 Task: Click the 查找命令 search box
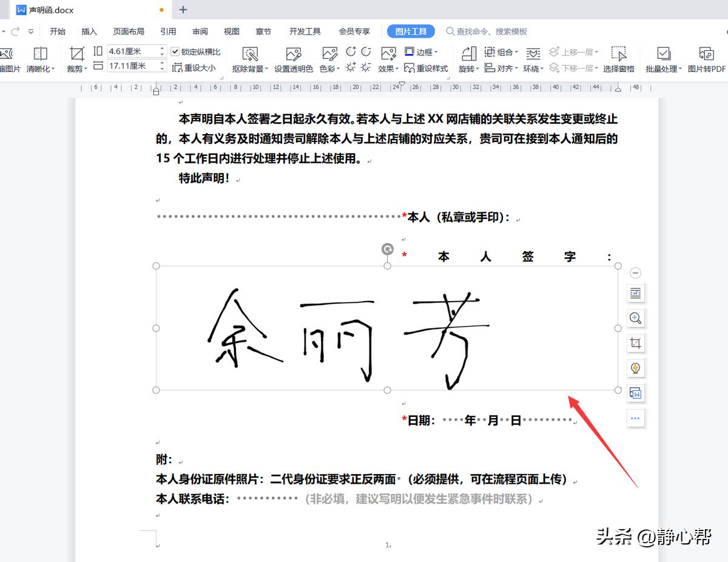[x=485, y=31]
